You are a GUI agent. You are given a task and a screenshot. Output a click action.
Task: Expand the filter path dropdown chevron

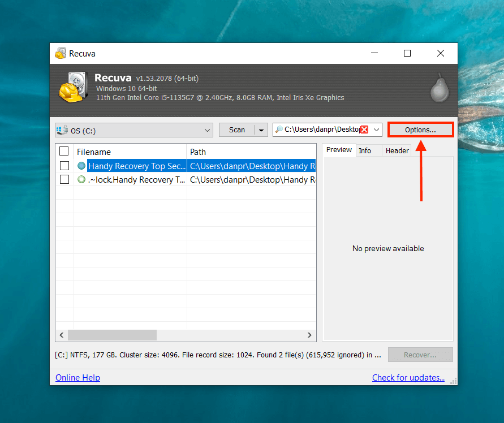(x=376, y=130)
